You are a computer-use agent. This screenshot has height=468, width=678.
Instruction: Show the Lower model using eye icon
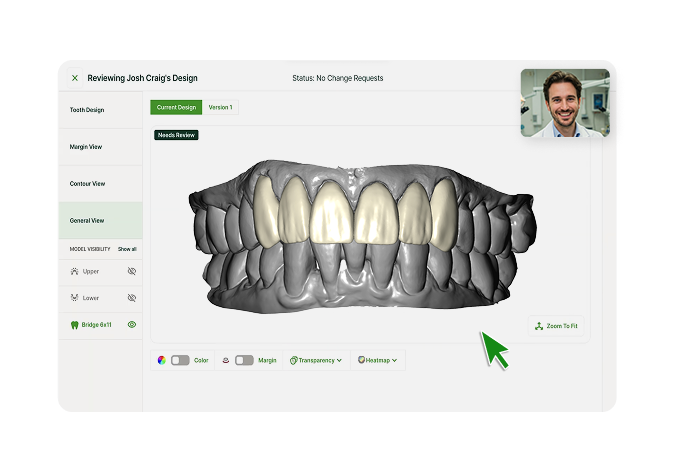[x=132, y=298]
